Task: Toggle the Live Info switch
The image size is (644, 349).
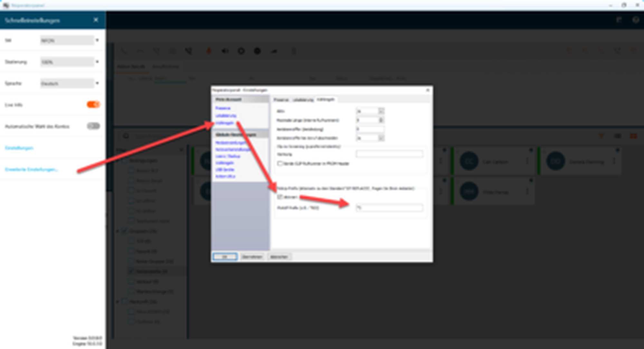Action: pos(93,105)
